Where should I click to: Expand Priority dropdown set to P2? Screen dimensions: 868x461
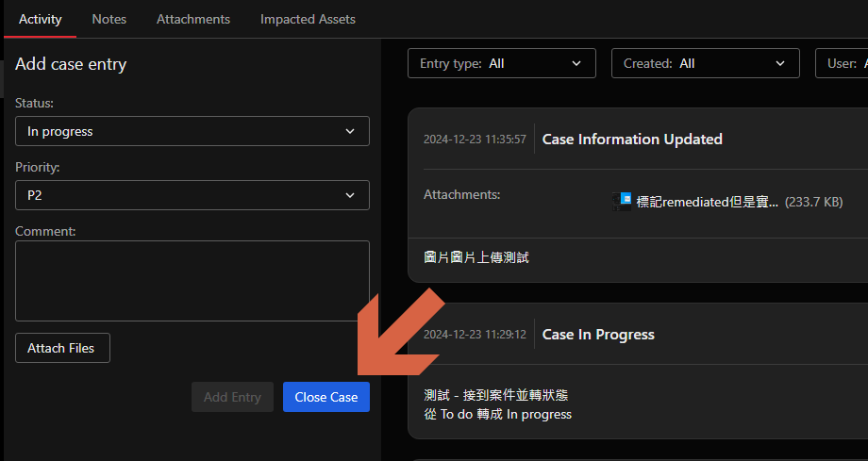192,195
